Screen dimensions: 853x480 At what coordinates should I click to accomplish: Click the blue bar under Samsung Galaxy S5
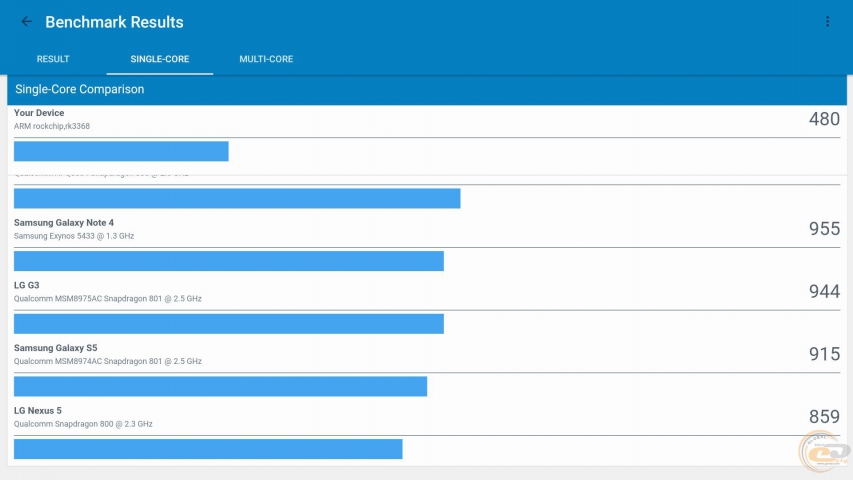(220, 387)
